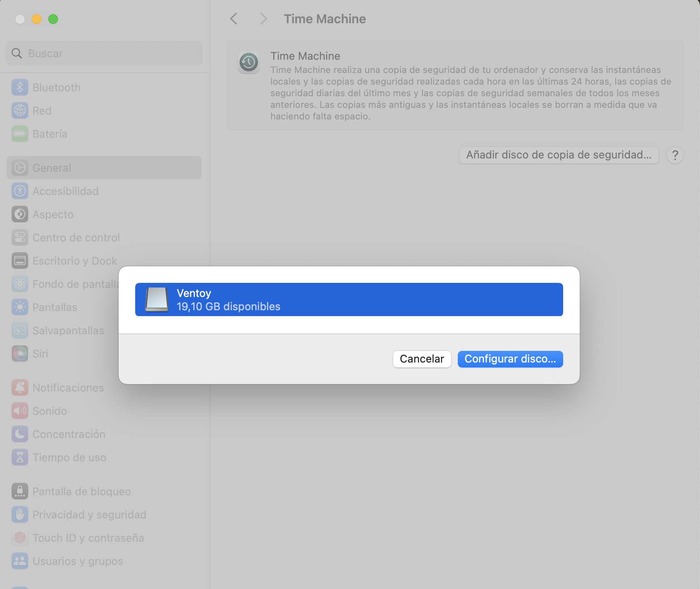Click the Concentración label text
This screenshot has height=589, width=700.
pyautogui.click(x=69, y=434)
